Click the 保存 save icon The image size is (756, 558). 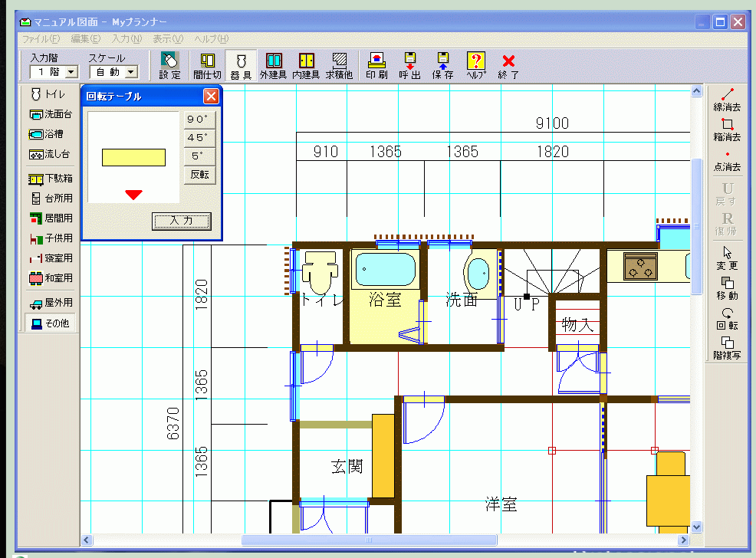coord(442,67)
